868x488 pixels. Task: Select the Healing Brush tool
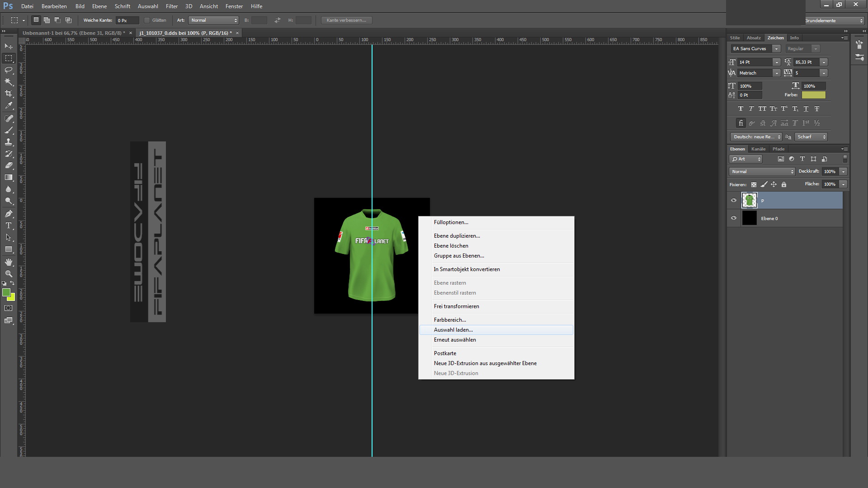coord(9,118)
